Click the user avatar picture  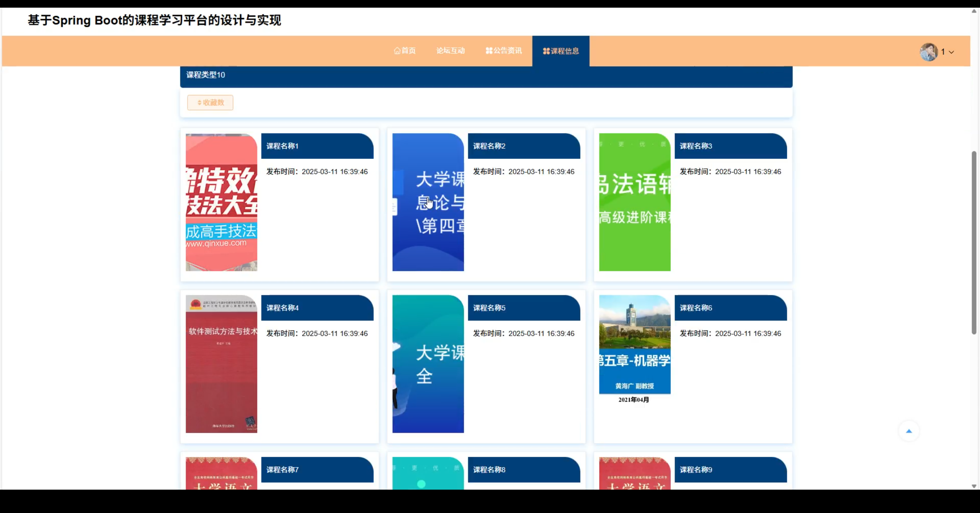928,52
